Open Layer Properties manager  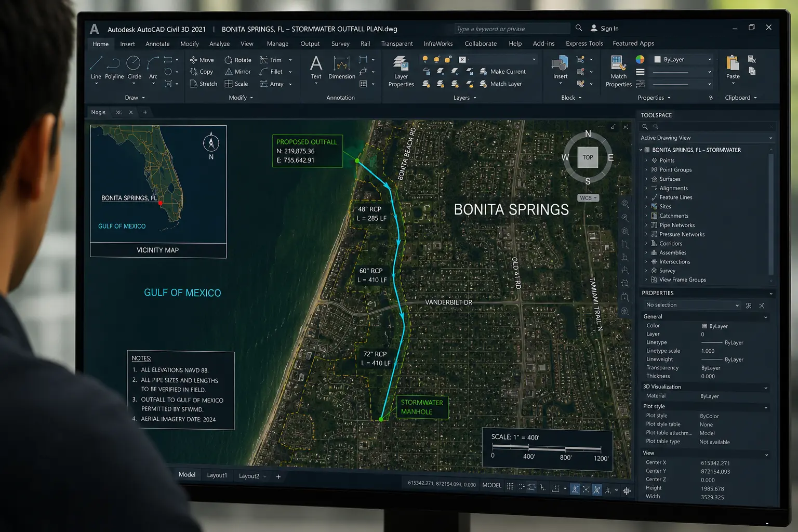pos(401,71)
